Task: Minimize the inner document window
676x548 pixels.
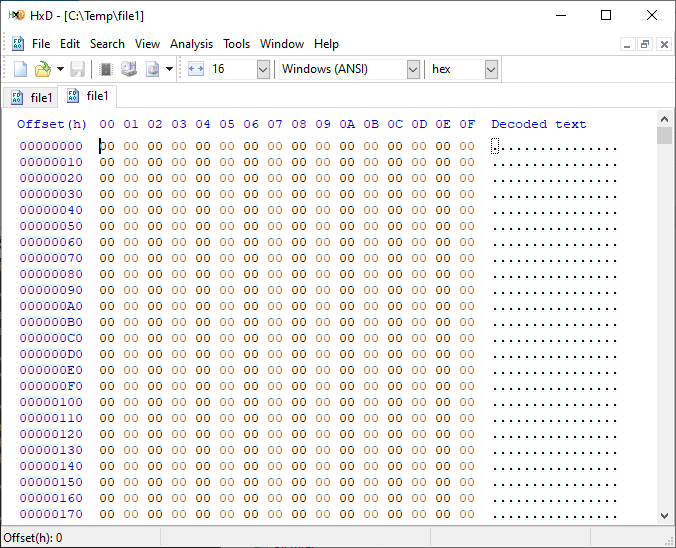Action: (627, 44)
